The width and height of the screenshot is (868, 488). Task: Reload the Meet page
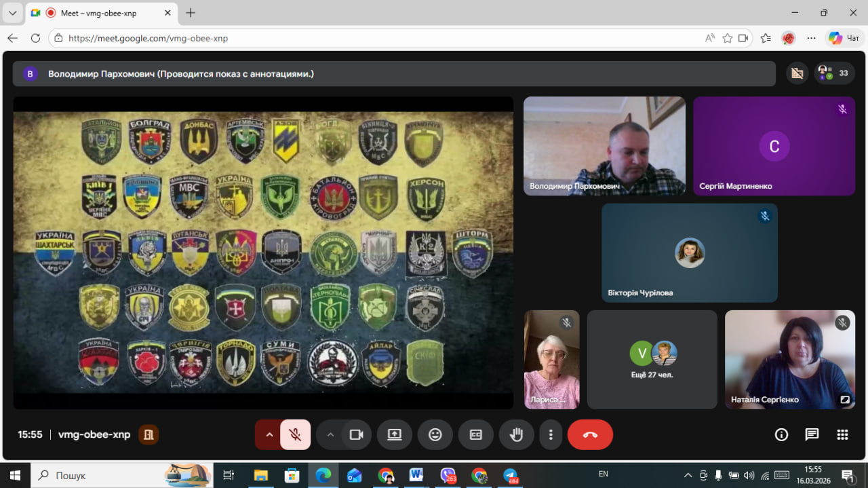36,38
